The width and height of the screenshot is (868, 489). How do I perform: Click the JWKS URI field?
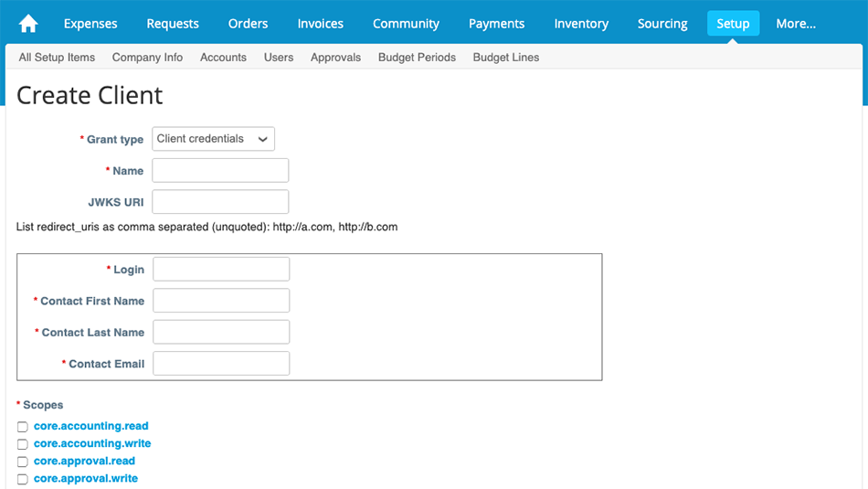click(x=220, y=202)
